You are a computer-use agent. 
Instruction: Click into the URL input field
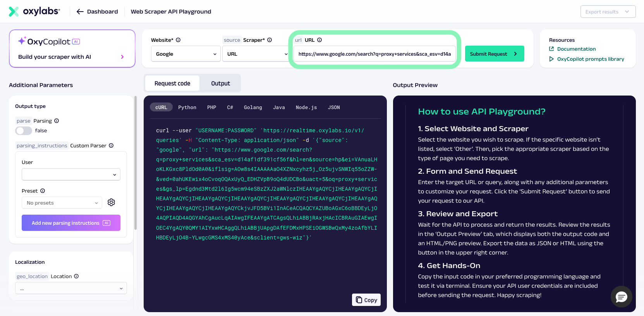pos(374,54)
